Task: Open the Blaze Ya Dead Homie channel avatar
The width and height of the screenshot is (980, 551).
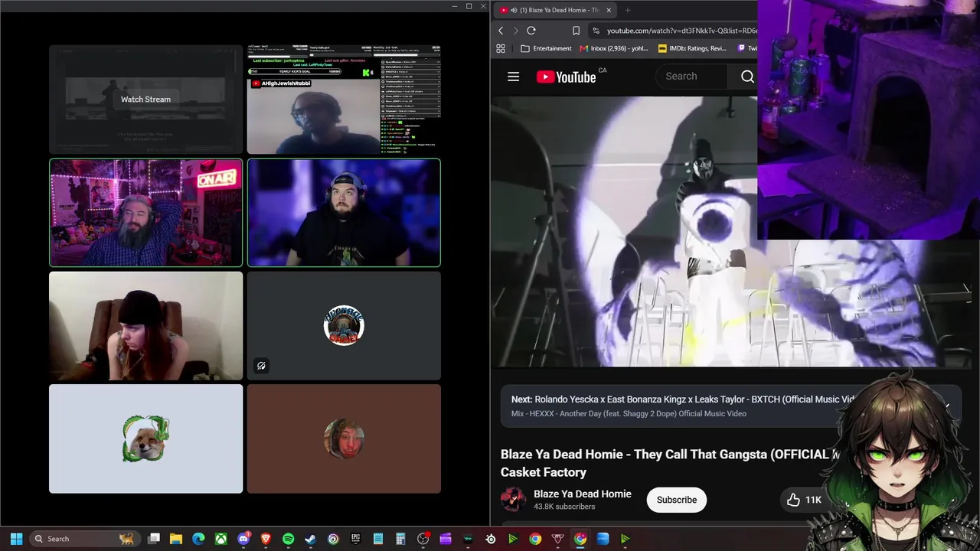Action: [513, 500]
